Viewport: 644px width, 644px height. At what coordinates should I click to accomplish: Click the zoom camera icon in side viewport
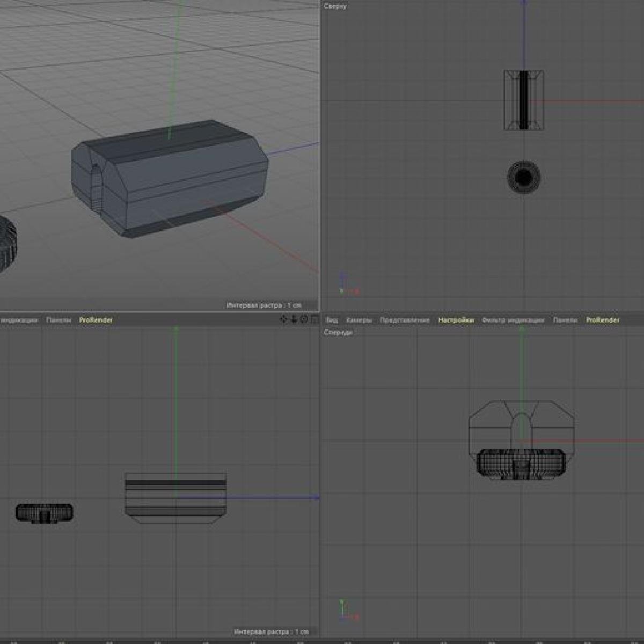[x=294, y=319]
